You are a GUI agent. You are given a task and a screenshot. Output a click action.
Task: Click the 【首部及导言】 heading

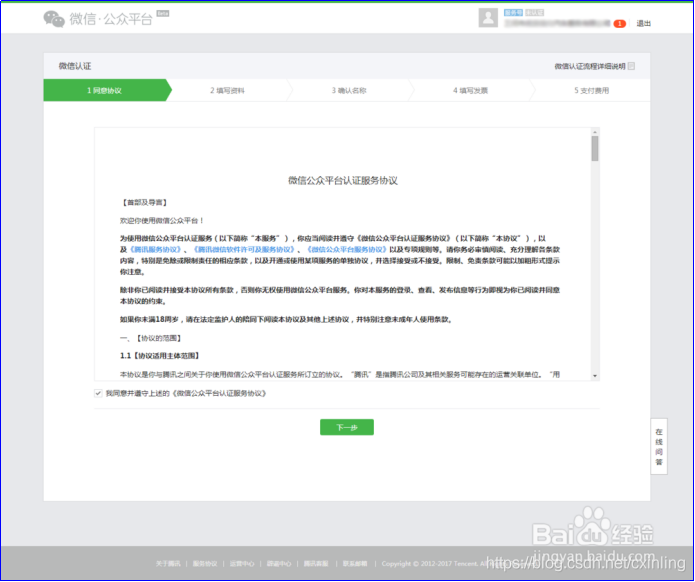[x=144, y=203]
